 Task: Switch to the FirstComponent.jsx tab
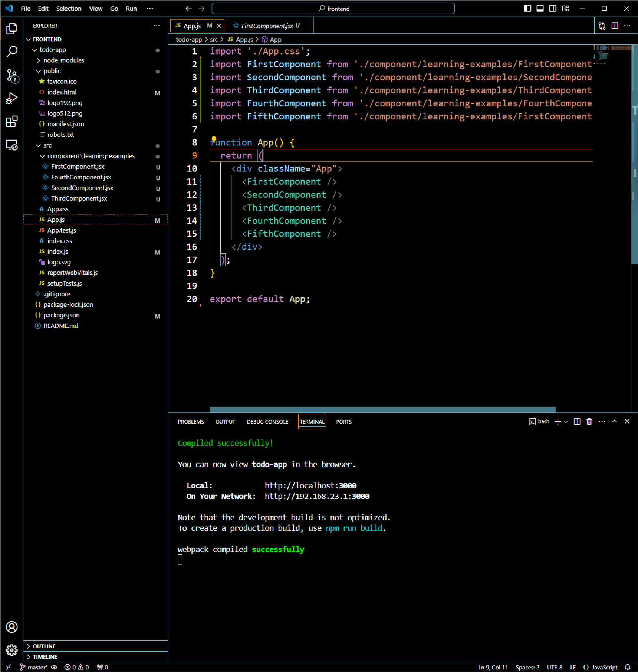[x=267, y=26]
